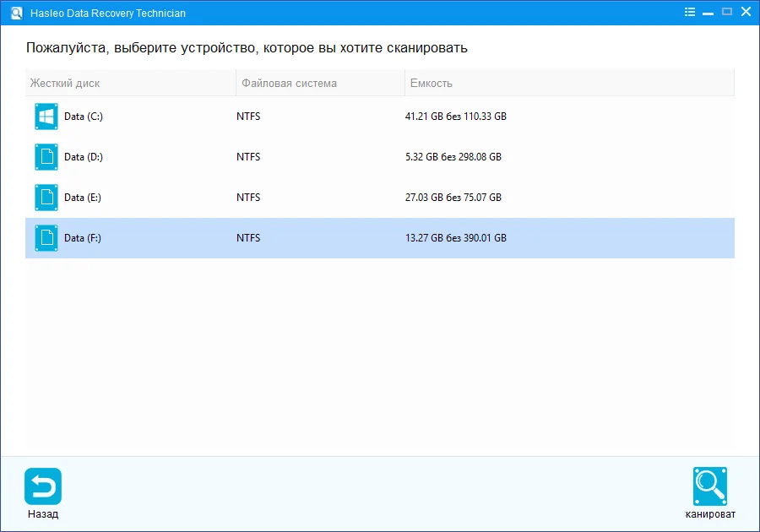Sort by the Файловая система column header
This screenshot has height=532, width=760.
289,84
